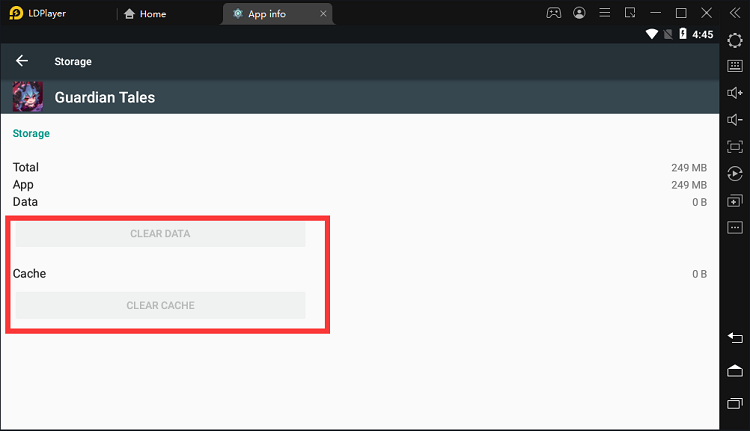The width and height of the screenshot is (750, 431).
Task: Collapse the right sidebar with double chevron
Action: pos(735,14)
